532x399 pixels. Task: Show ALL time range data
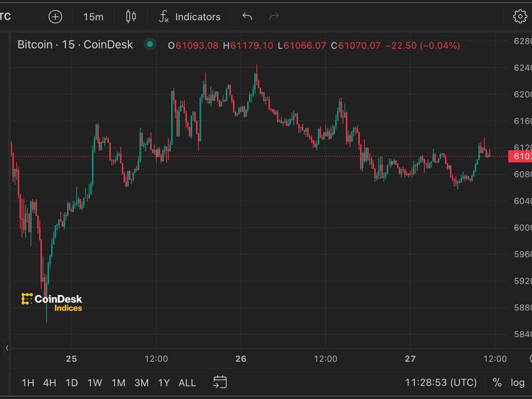188,382
